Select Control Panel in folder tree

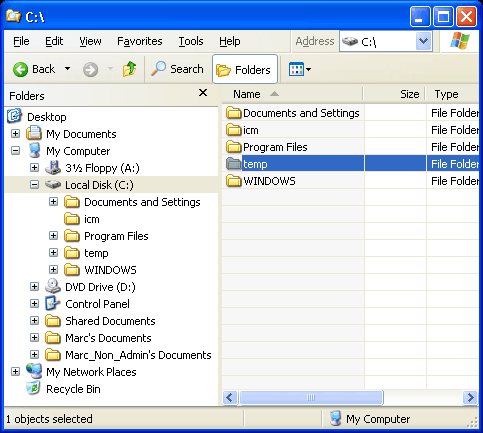tap(97, 304)
